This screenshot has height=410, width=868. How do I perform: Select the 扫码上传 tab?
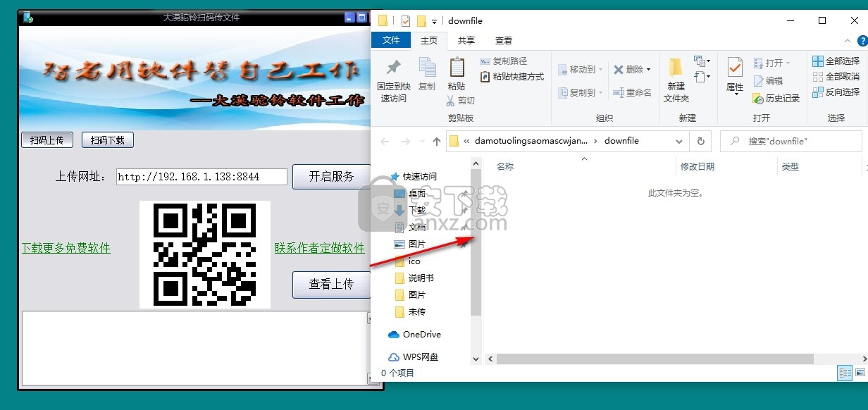tap(47, 140)
